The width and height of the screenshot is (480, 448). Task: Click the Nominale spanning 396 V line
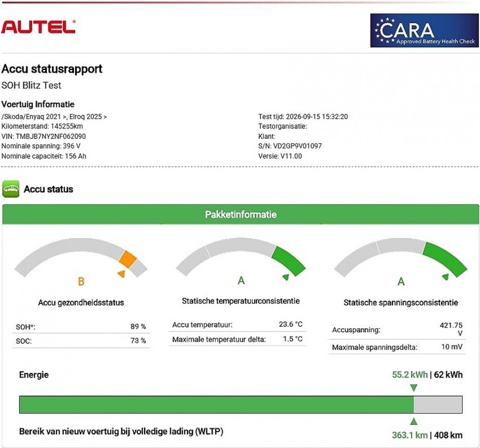click(x=41, y=146)
